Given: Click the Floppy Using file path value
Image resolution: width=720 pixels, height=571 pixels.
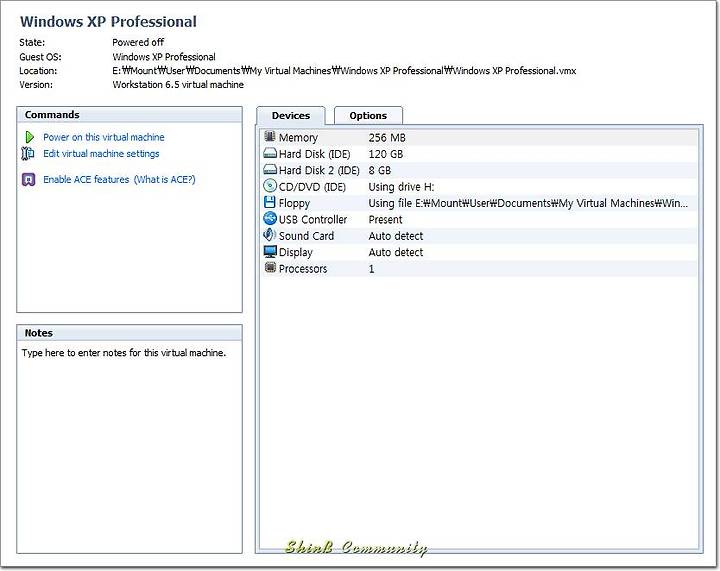Looking at the screenshot, I should point(528,203).
